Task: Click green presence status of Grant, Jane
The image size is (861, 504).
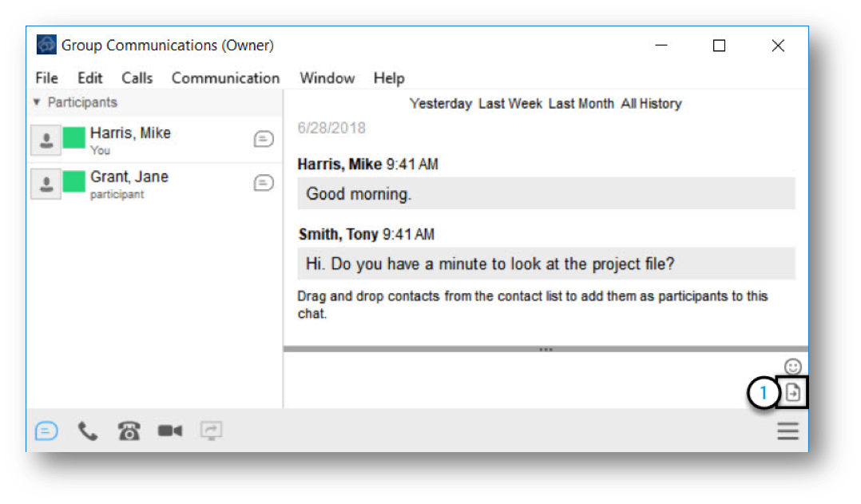Action: pyautogui.click(x=74, y=182)
